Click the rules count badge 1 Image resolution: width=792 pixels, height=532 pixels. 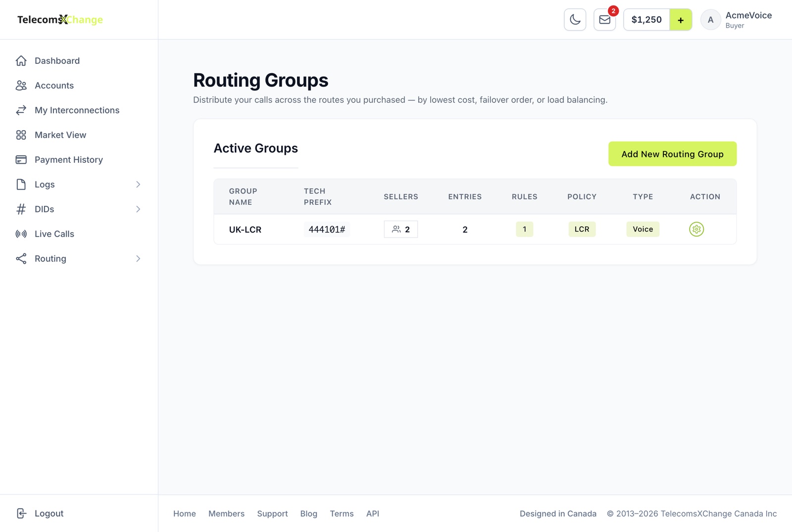pos(524,229)
